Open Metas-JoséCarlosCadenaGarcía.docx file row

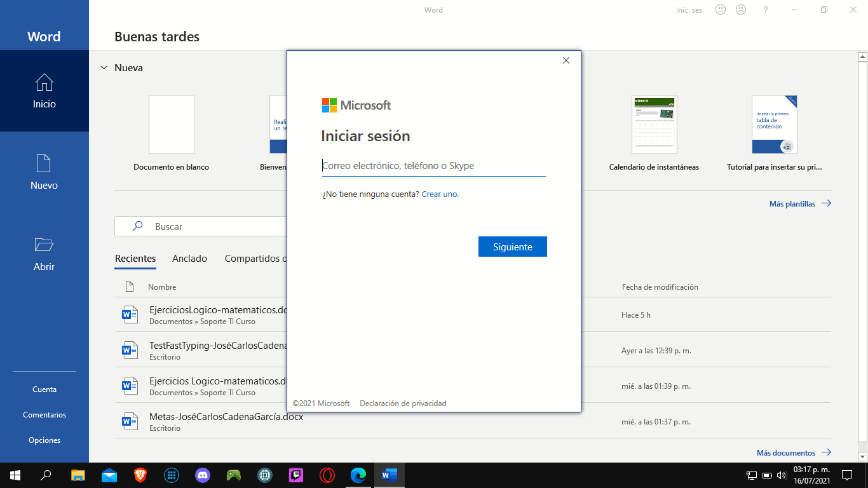coord(473,421)
